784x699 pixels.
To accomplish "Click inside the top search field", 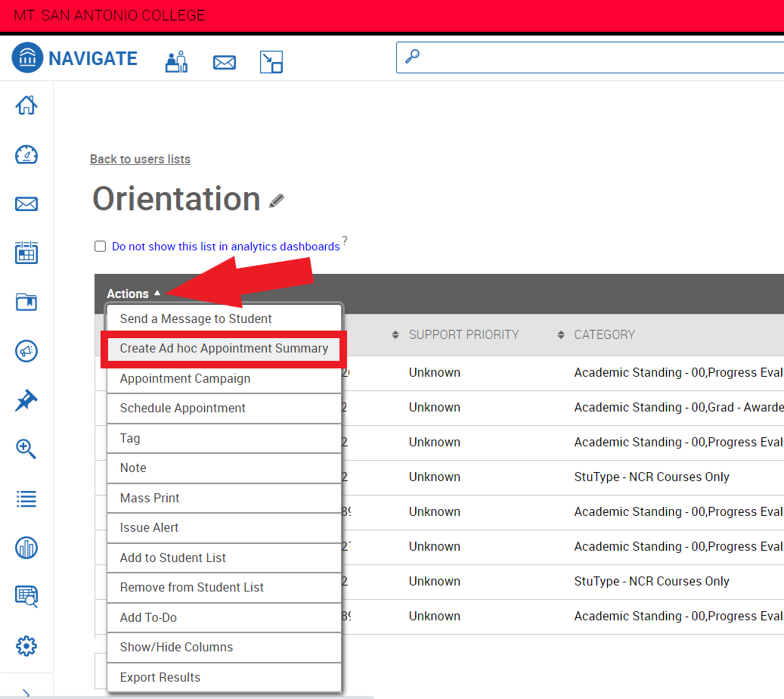I will [590, 57].
